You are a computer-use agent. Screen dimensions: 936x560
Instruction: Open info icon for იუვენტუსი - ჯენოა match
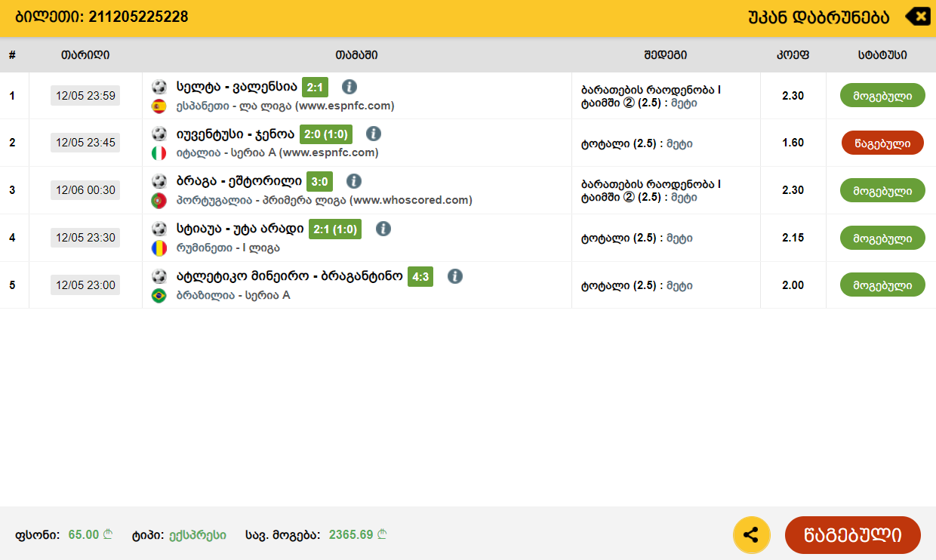click(x=373, y=134)
